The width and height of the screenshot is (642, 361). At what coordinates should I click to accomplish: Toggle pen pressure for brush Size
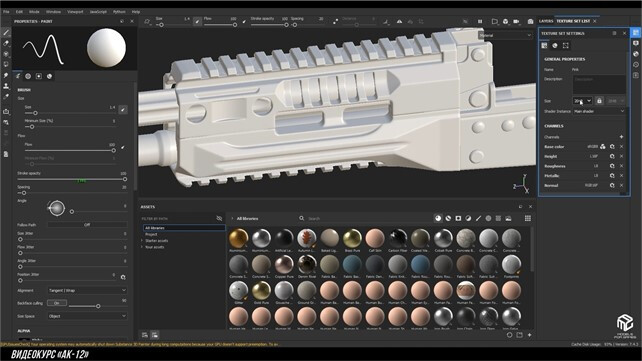click(x=122, y=110)
